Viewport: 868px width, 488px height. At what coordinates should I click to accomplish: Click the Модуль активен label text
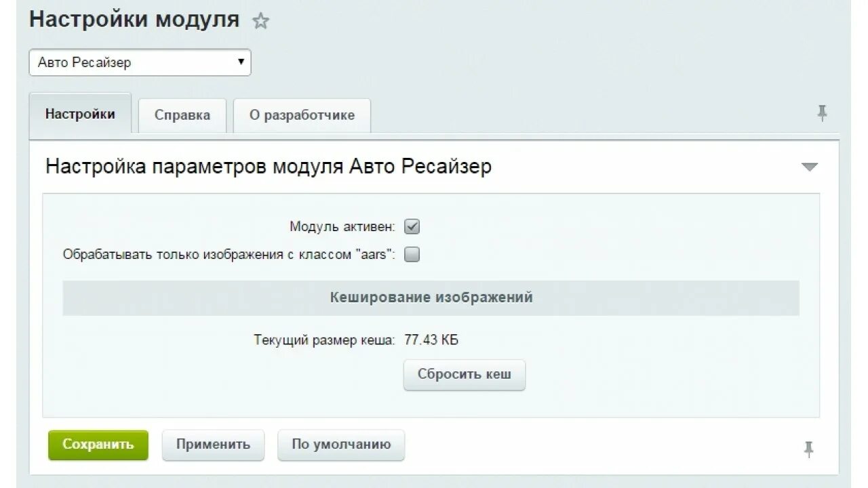pos(342,227)
